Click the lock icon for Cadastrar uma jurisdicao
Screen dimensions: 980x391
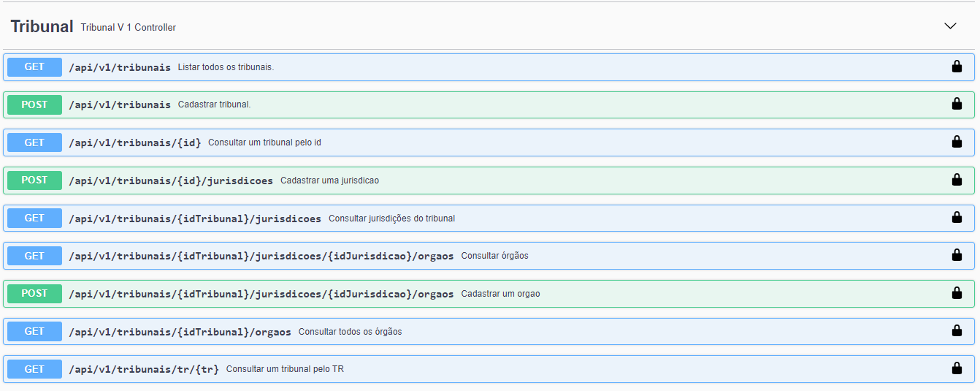pyautogui.click(x=956, y=180)
